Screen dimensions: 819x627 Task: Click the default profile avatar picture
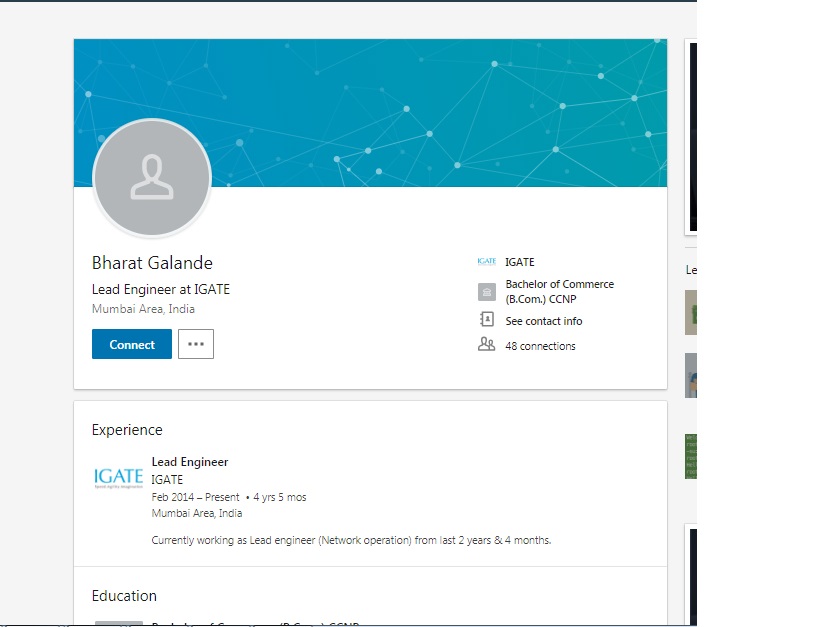click(x=152, y=178)
